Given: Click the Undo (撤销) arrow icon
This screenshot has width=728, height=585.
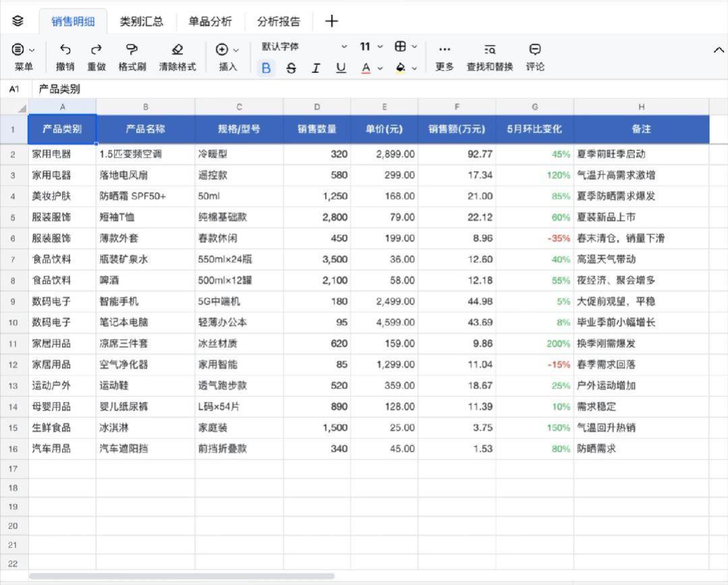Looking at the screenshot, I should (x=65, y=49).
